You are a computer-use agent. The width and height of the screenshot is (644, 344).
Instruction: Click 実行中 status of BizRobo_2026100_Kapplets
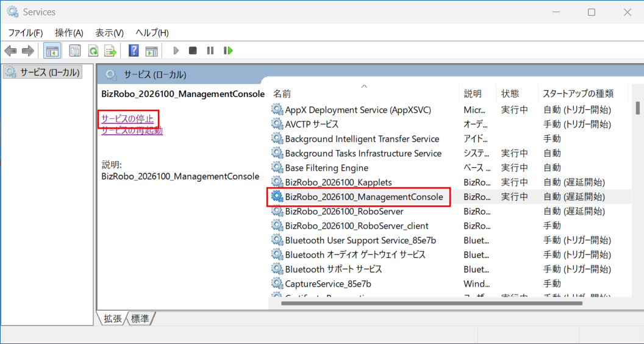(515, 182)
